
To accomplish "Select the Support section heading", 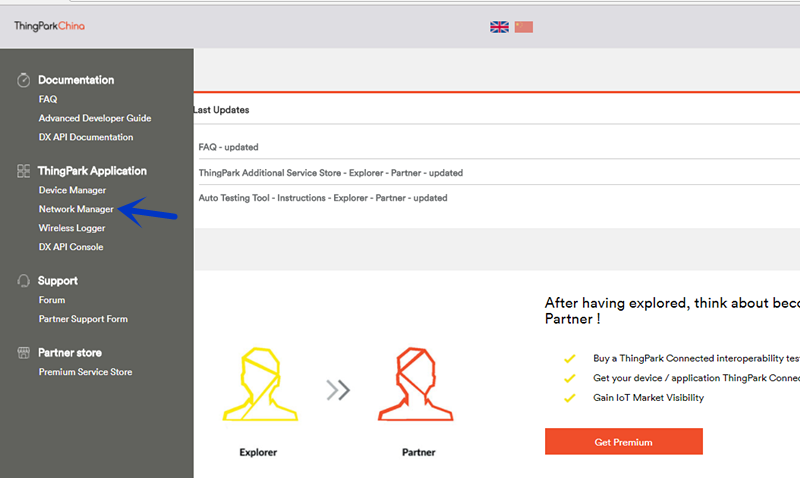I will click(58, 281).
